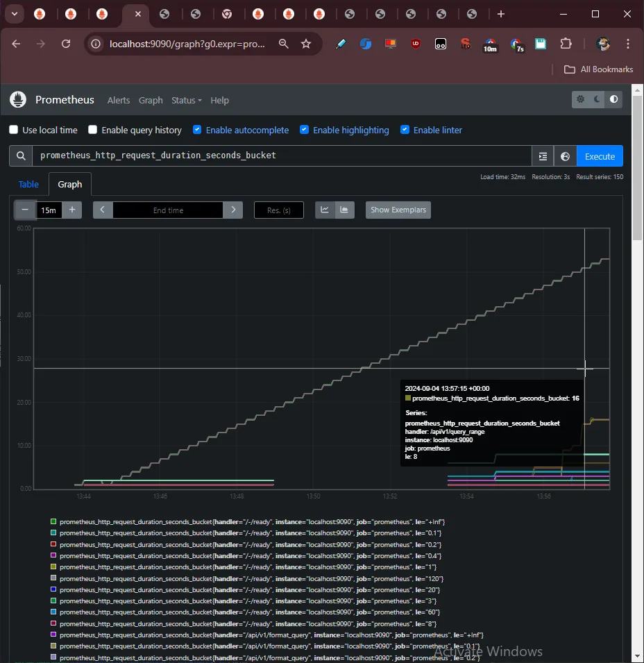Show the unstacked line graph
Screen dimensions: 644x663
tap(325, 210)
